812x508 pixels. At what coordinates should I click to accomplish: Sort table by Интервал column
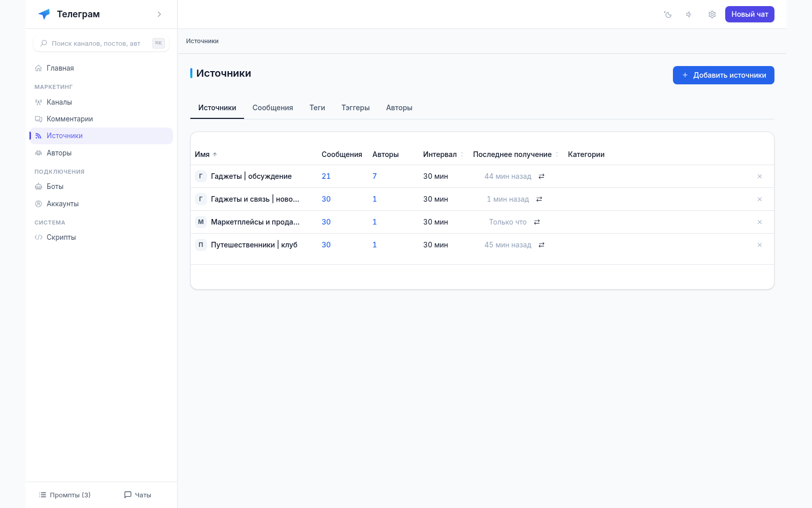pos(443,154)
